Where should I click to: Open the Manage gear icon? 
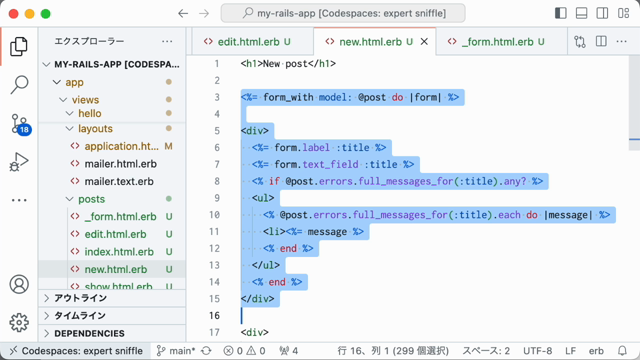[19, 322]
